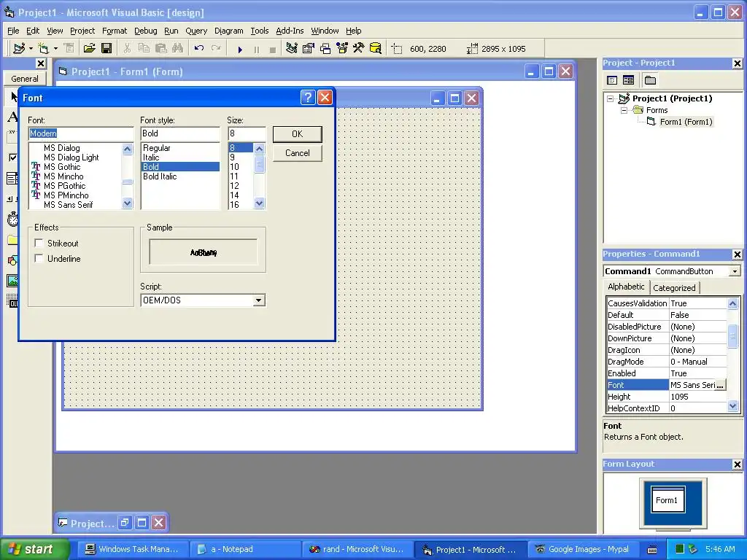Screen dimensions: 747x560
Task: Click the Font name input field
Action: (x=80, y=133)
